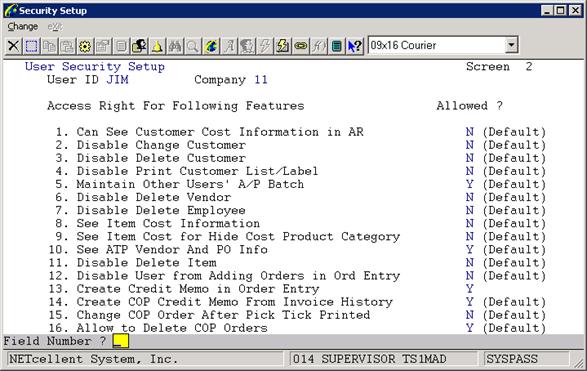587x371 pixels.
Task: Click the blue-yellow globe toolbar icon
Action: (211, 46)
